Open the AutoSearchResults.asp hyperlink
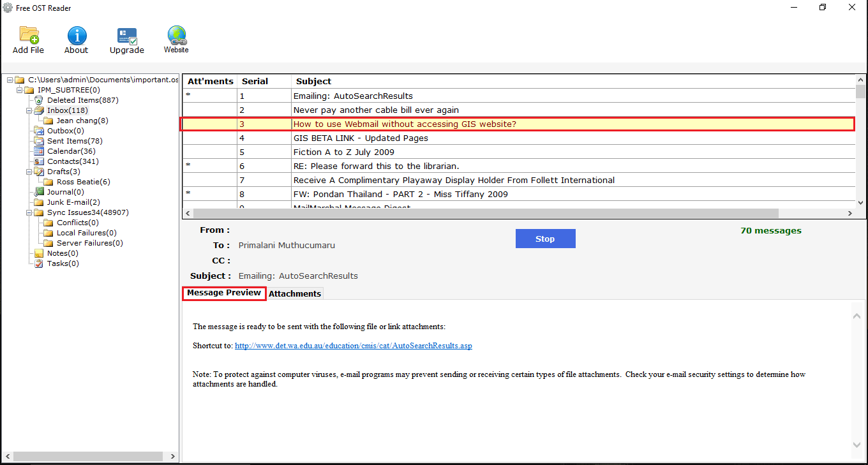The height and width of the screenshot is (465, 868). coord(353,346)
